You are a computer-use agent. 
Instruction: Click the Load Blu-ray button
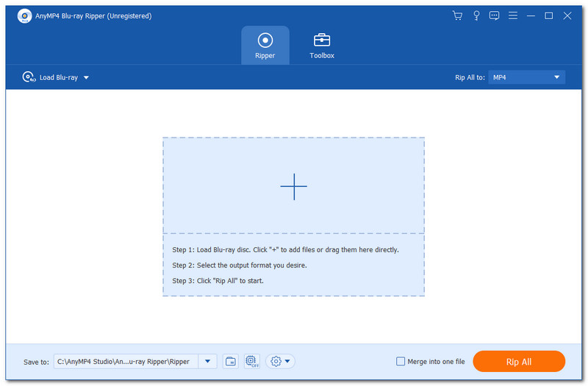pos(50,77)
